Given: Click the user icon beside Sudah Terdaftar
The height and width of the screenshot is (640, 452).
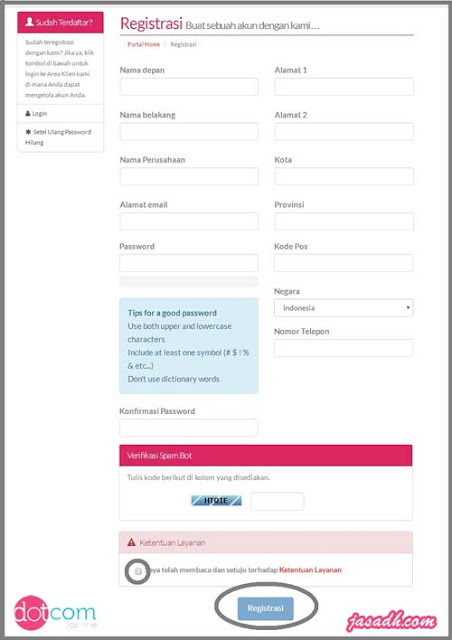Looking at the screenshot, I should 29,22.
